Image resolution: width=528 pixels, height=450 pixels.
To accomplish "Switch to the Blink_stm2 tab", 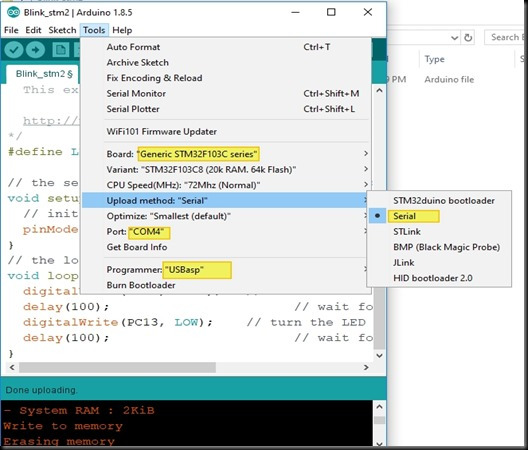I will coord(44,74).
